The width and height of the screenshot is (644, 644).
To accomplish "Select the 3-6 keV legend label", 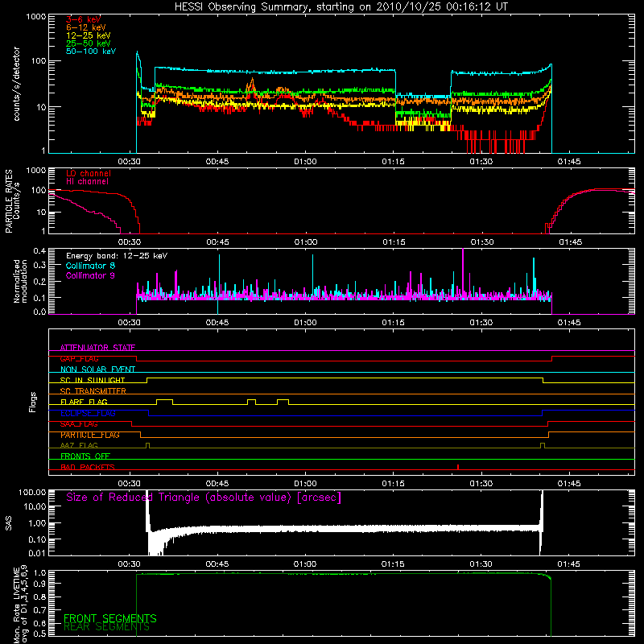I will click(84, 19).
